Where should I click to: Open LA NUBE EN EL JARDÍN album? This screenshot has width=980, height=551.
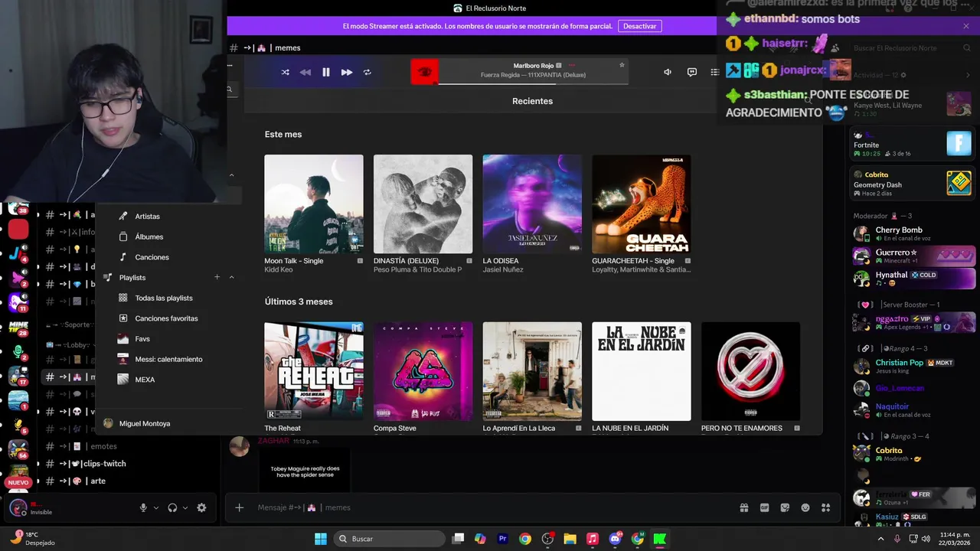[642, 371]
